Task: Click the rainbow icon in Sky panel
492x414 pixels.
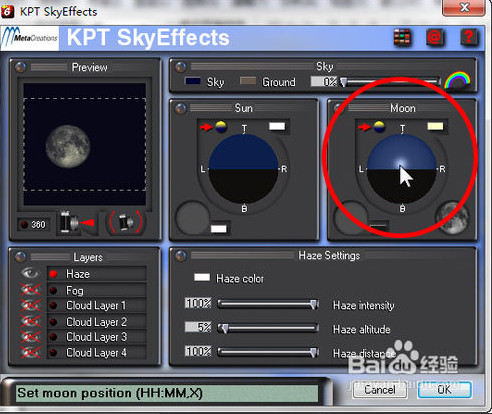Action: [457, 80]
